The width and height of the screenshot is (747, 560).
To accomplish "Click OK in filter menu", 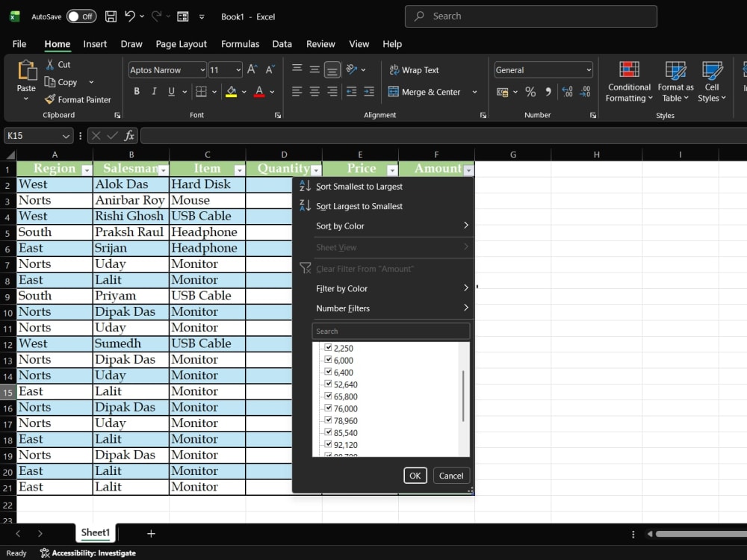I will coord(415,475).
